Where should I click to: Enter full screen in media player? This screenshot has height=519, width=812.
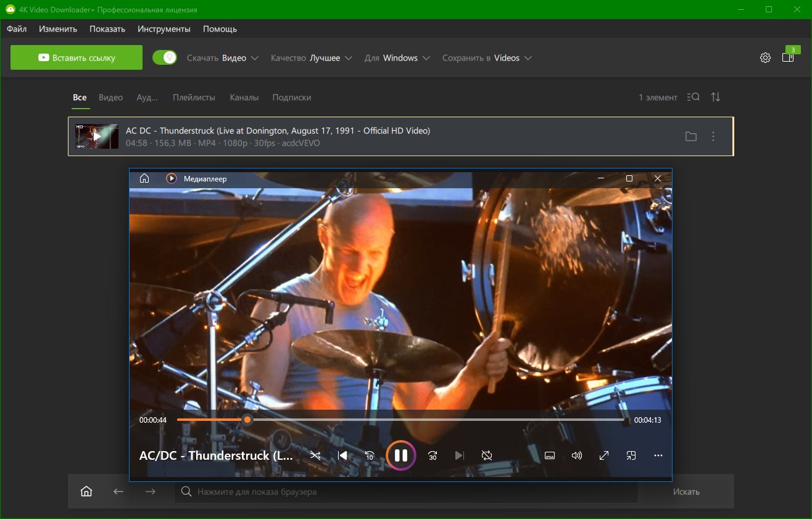604,455
